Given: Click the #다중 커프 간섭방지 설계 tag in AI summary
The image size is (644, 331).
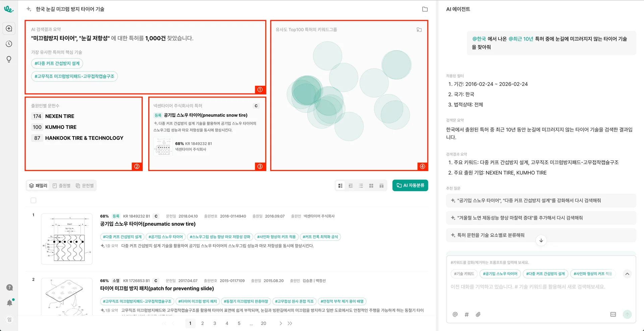Looking at the screenshot, I should pyautogui.click(x=57, y=63).
